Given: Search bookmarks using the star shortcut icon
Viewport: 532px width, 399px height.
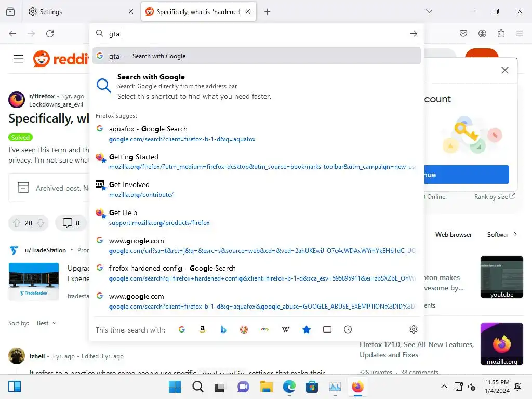Looking at the screenshot, I should tap(307, 329).
